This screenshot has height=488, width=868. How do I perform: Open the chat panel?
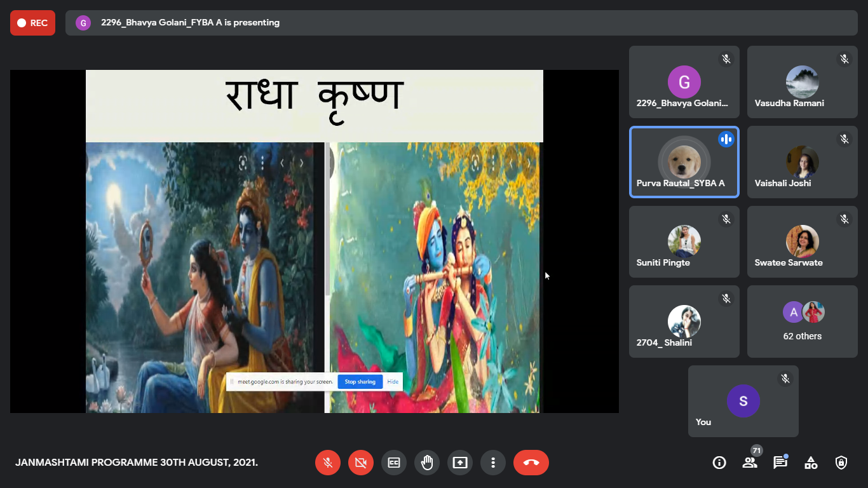pyautogui.click(x=780, y=463)
